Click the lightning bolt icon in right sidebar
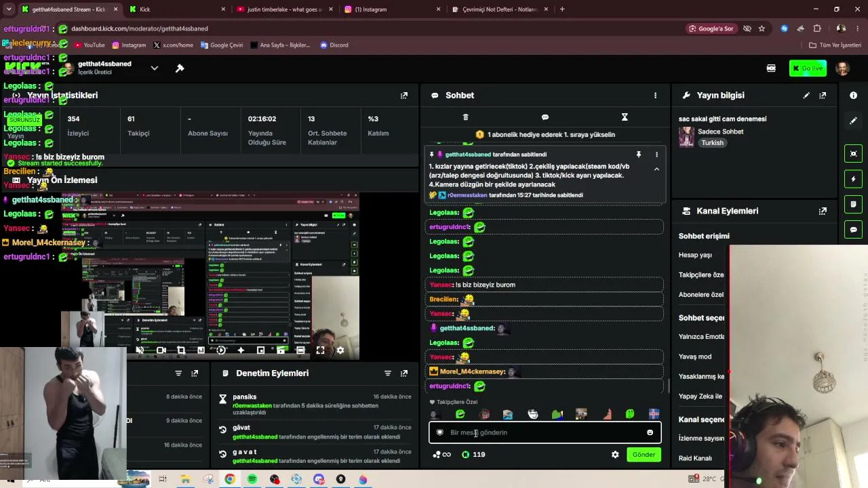 [854, 179]
